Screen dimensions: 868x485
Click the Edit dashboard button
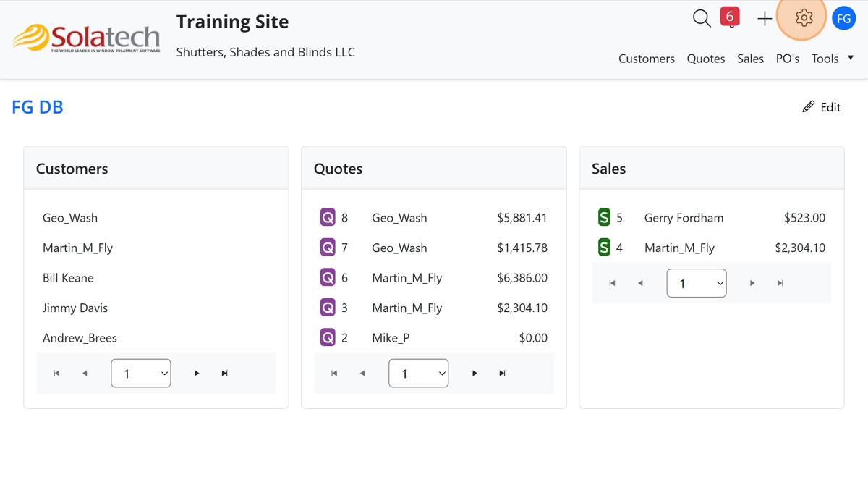point(822,107)
